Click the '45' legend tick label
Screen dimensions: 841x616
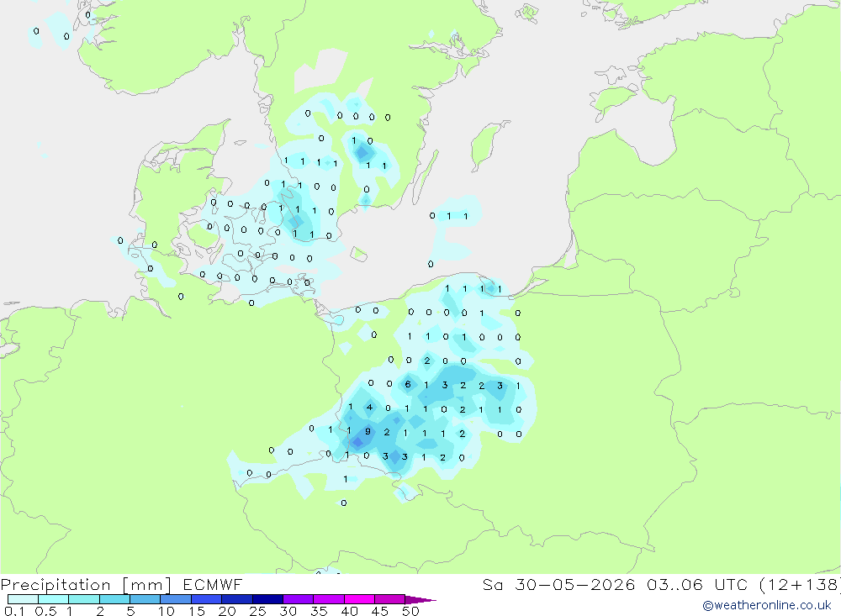(x=380, y=611)
